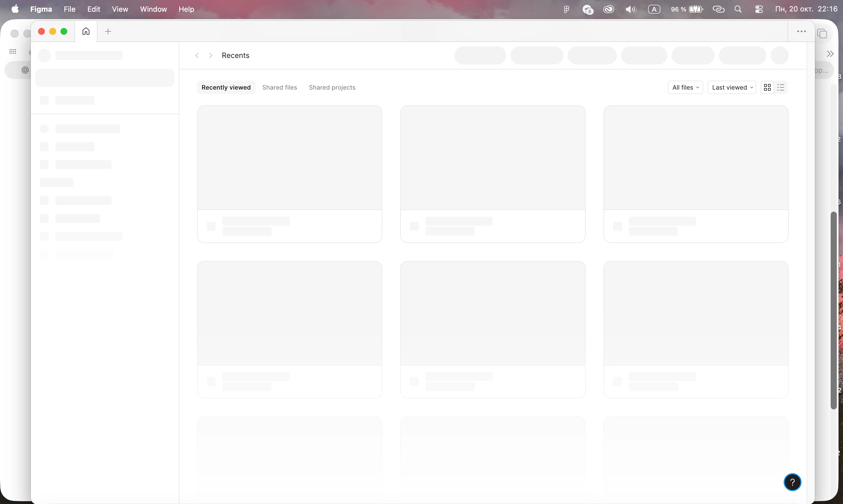
Task: Click the forward navigation arrow
Action: [x=211, y=55]
